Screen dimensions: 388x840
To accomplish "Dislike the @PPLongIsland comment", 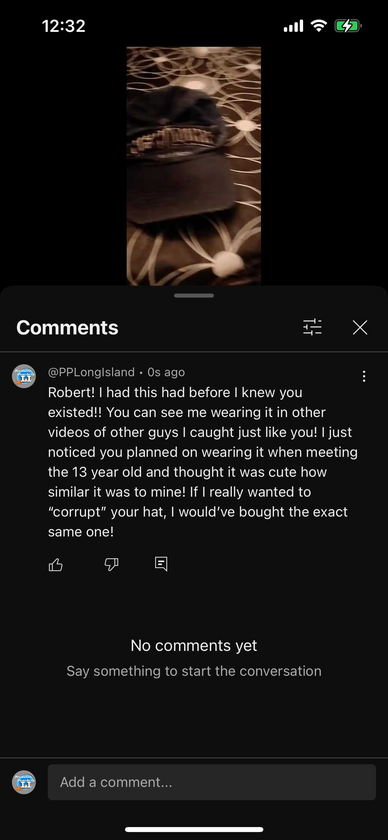I will [111, 564].
